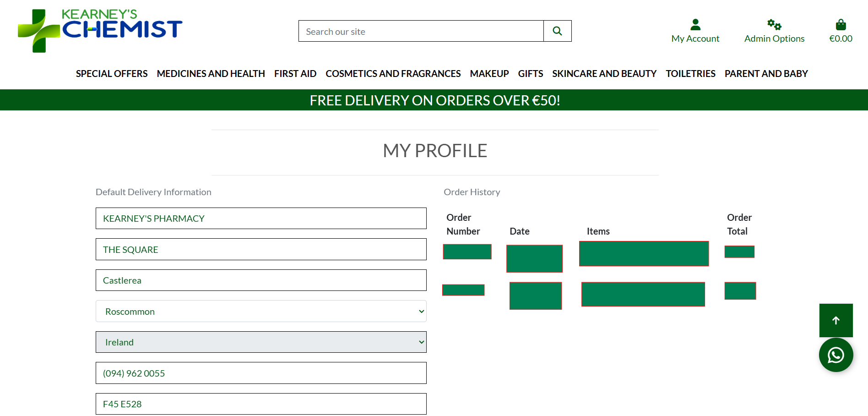Click the search magnifier icon

(557, 31)
